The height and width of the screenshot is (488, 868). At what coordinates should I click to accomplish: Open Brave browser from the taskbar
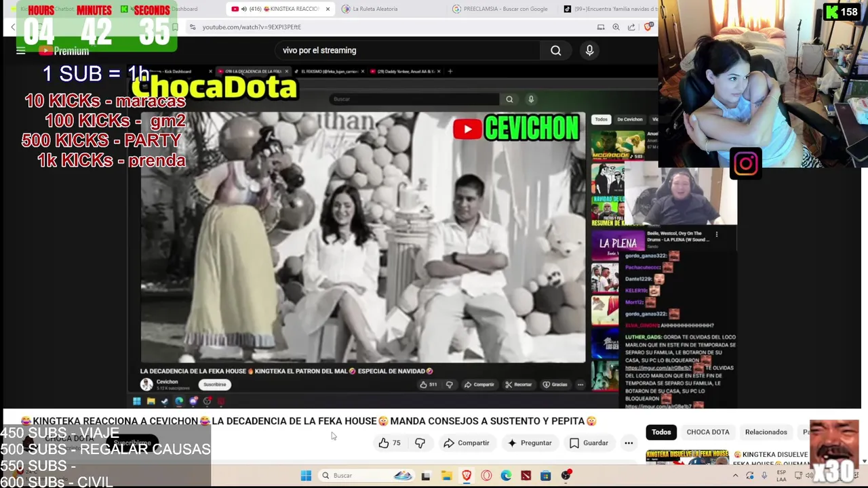pos(466,476)
